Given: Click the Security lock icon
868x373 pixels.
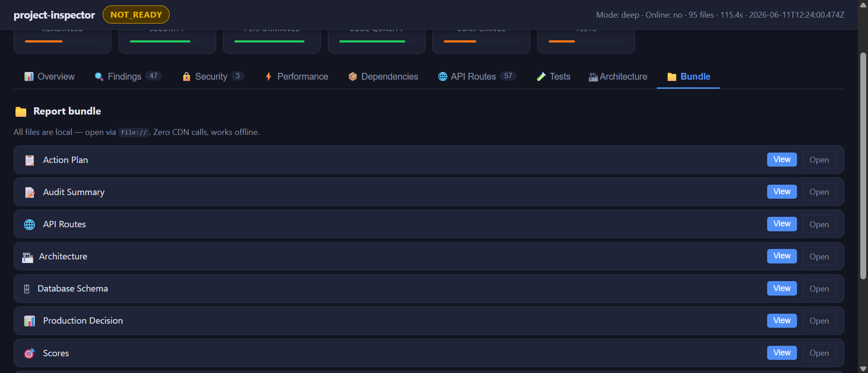Looking at the screenshot, I should click(186, 77).
